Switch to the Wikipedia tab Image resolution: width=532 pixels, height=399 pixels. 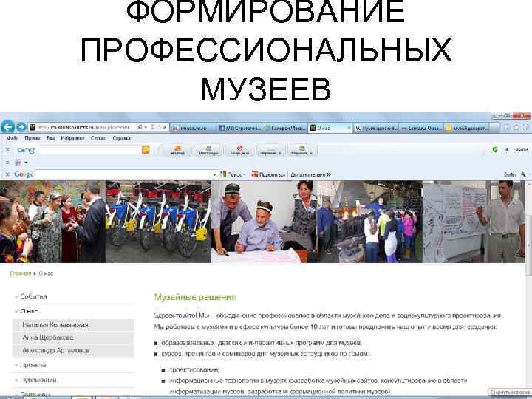click(376, 128)
